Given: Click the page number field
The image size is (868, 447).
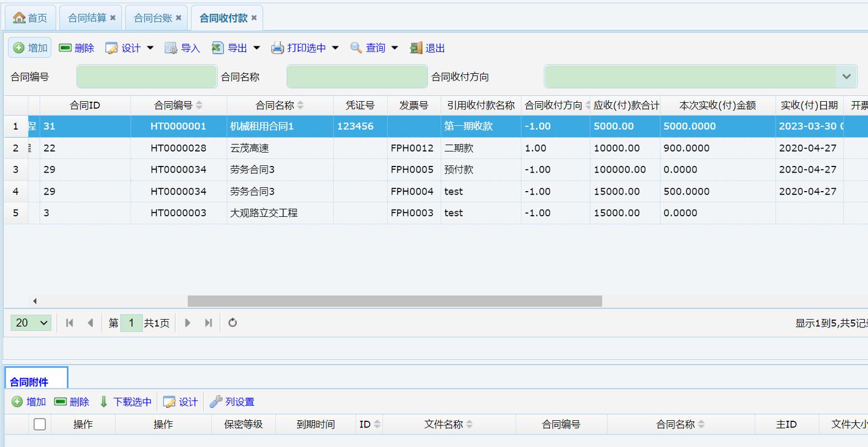Looking at the screenshot, I should (131, 322).
